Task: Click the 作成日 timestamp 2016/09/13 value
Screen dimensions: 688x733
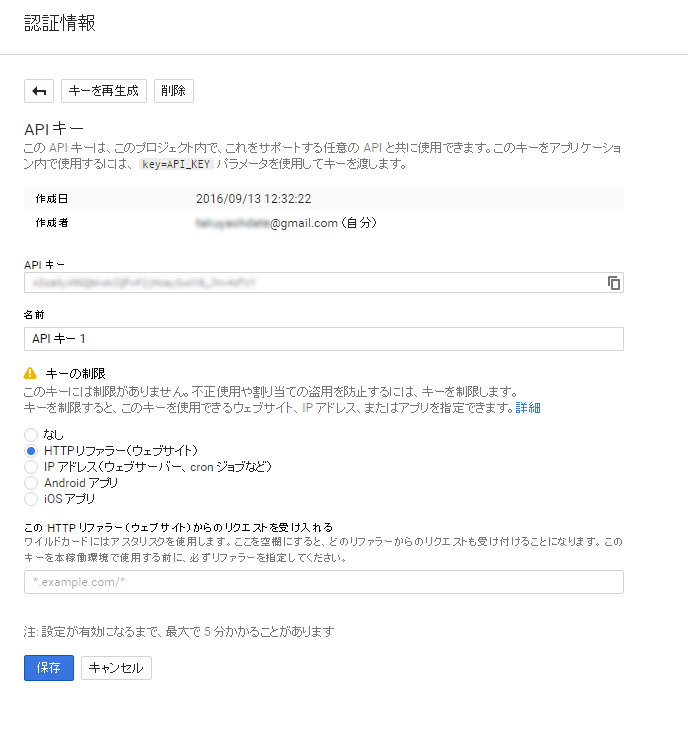Action: click(253, 199)
